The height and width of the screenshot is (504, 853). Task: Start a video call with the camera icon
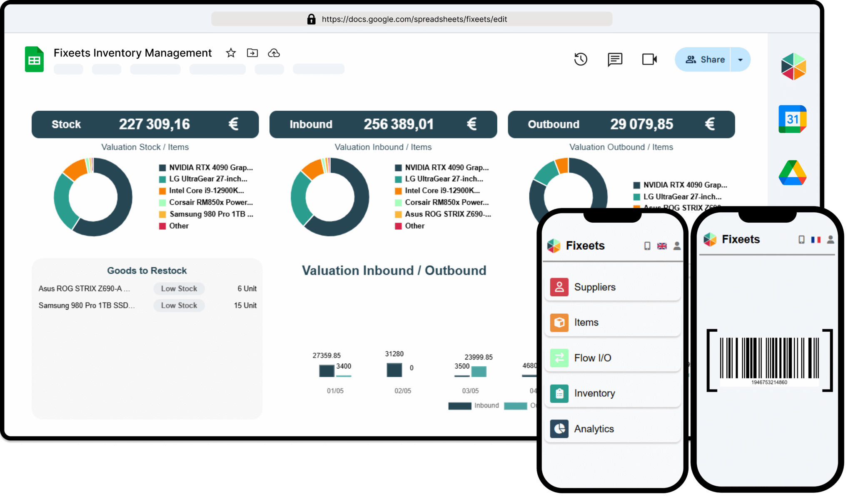[649, 60]
